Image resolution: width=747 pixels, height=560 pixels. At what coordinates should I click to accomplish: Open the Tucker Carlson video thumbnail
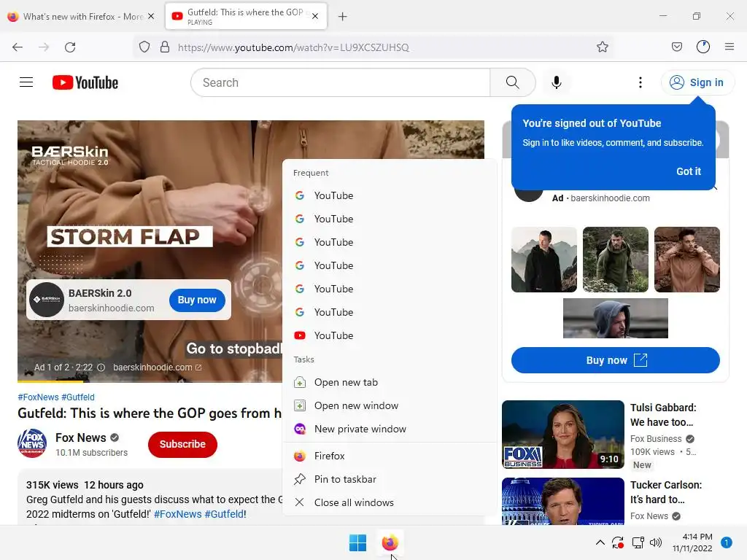coord(562,502)
